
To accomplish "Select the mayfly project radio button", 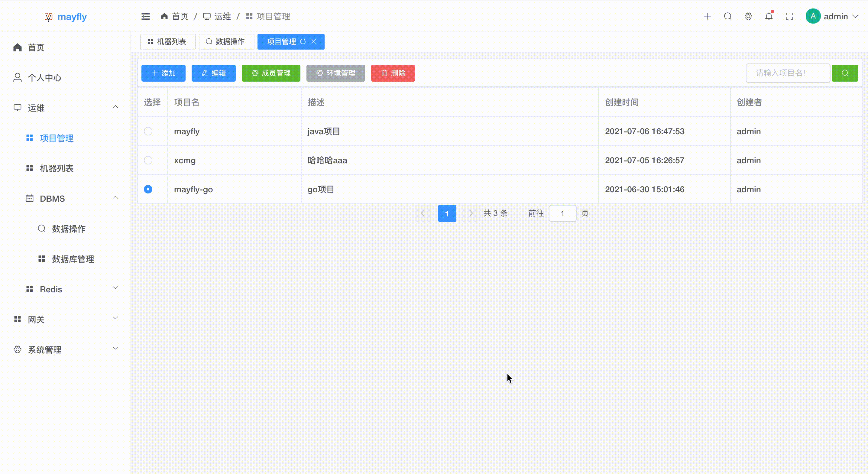I will coord(148,131).
